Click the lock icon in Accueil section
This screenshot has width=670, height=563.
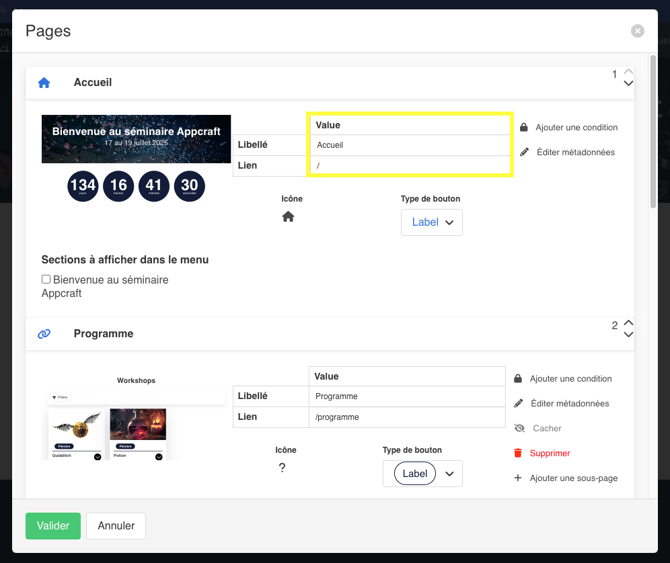tap(524, 128)
